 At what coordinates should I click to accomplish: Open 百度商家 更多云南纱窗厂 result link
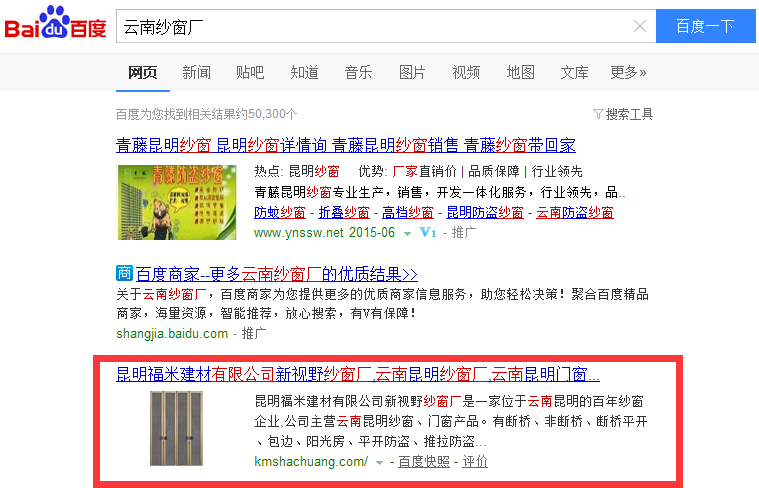pyautogui.click(x=276, y=273)
